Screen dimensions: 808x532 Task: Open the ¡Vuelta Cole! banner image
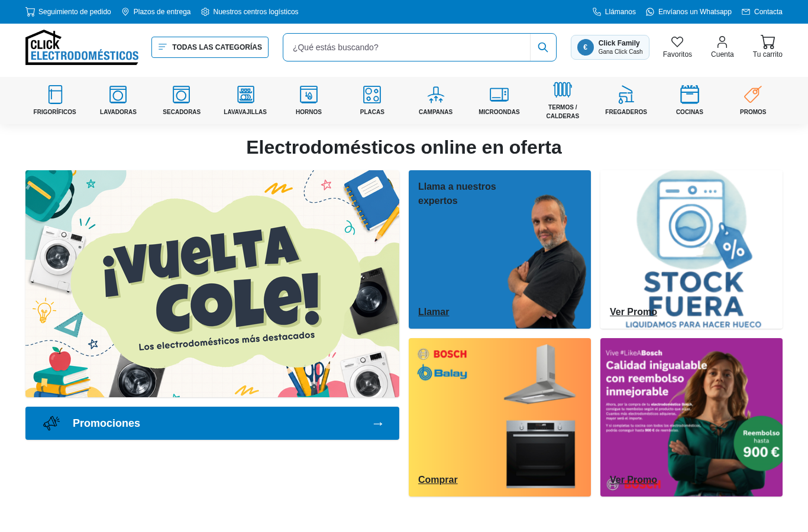pos(212,284)
